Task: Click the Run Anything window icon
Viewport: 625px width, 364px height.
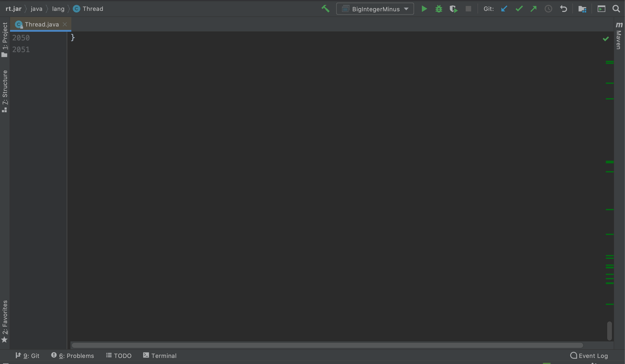Action: click(601, 9)
